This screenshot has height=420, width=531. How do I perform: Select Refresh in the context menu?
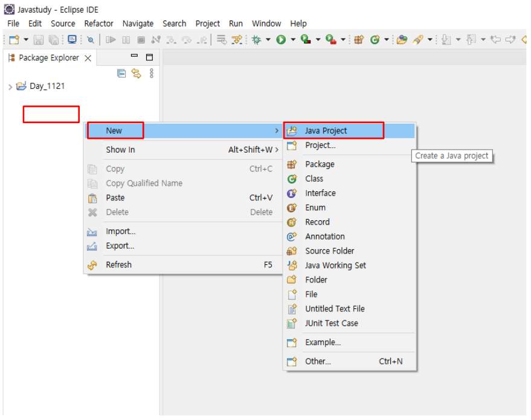tap(183, 265)
